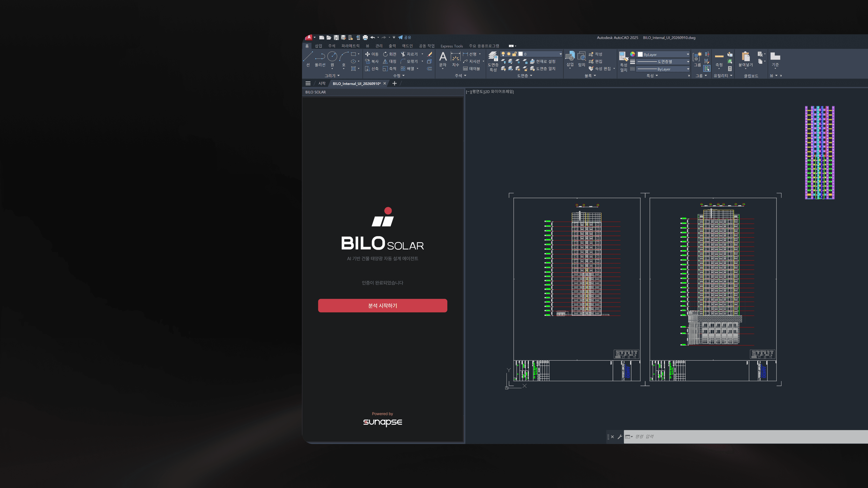Click the Plot printer icon in quick access

[x=365, y=37]
